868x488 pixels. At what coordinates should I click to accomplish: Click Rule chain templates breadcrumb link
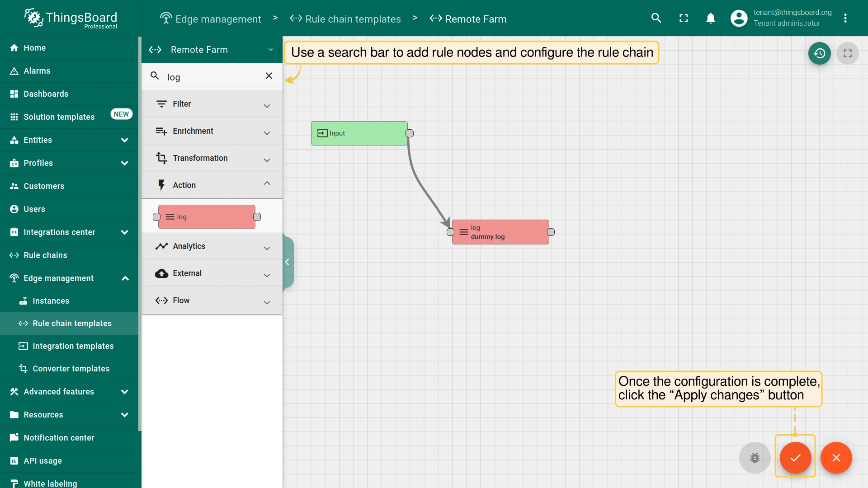[x=353, y=19]
